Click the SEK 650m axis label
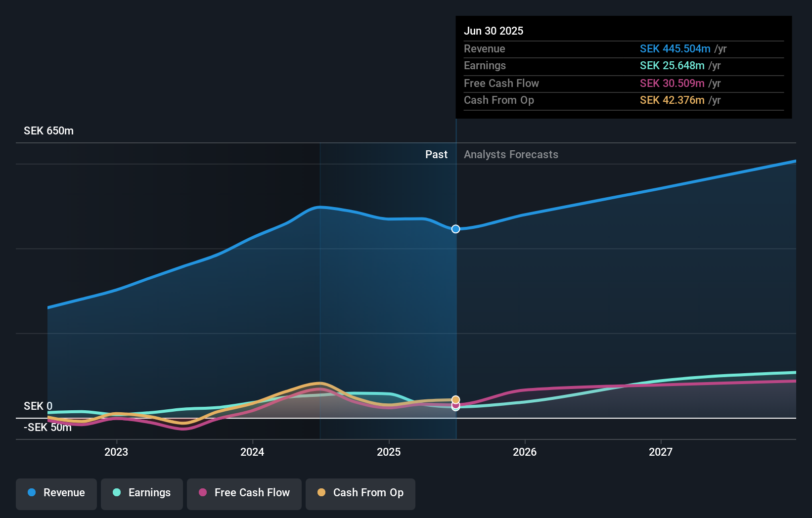 48,131
